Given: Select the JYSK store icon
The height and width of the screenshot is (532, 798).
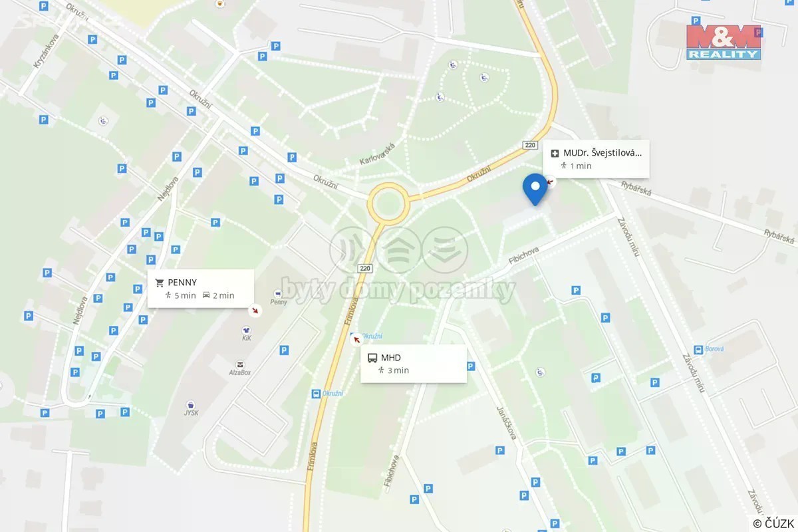Looking at the screenshot, I should [x=191, y=404].
